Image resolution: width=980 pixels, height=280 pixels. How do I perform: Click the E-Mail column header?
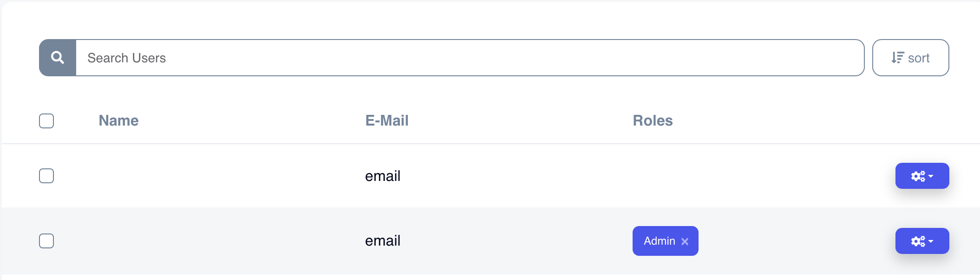(386, 120)
